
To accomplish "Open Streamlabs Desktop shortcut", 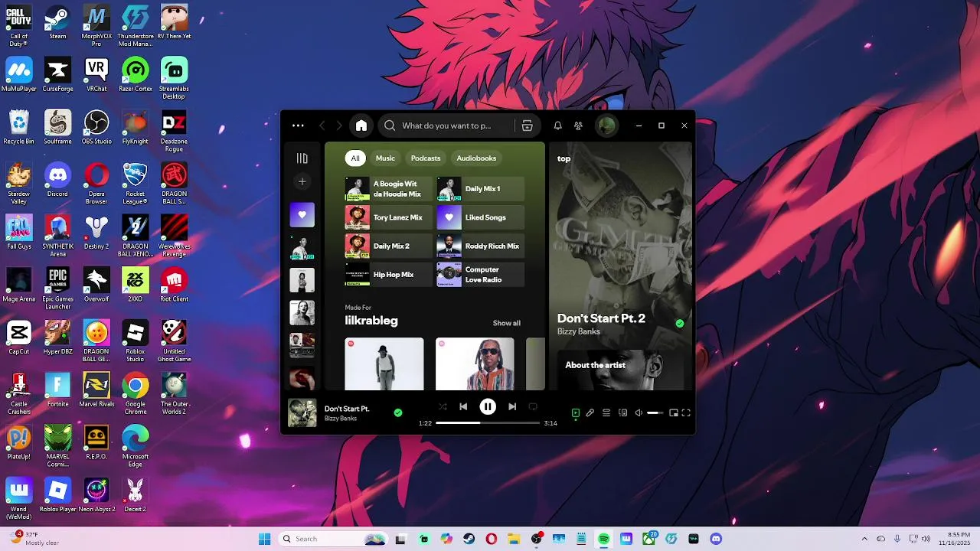I will 174,78.
